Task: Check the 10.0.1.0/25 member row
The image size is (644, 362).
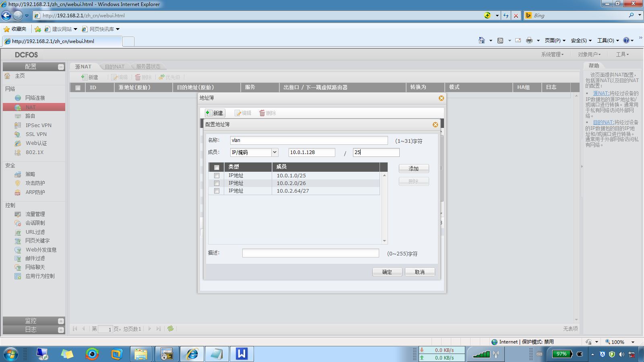Action: pos(217,176)
